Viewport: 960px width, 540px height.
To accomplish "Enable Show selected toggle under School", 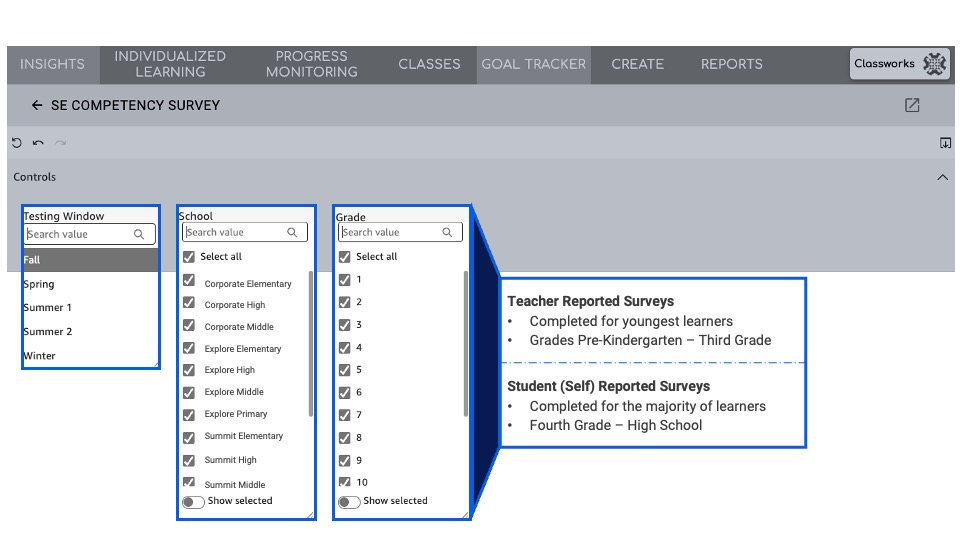I will click(x=193, y=502).
